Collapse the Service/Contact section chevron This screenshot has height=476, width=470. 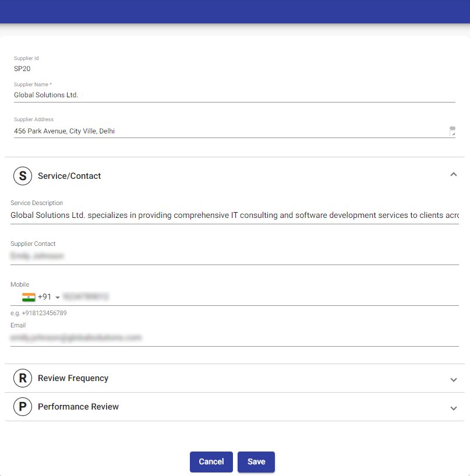click(x=454, y=174)
